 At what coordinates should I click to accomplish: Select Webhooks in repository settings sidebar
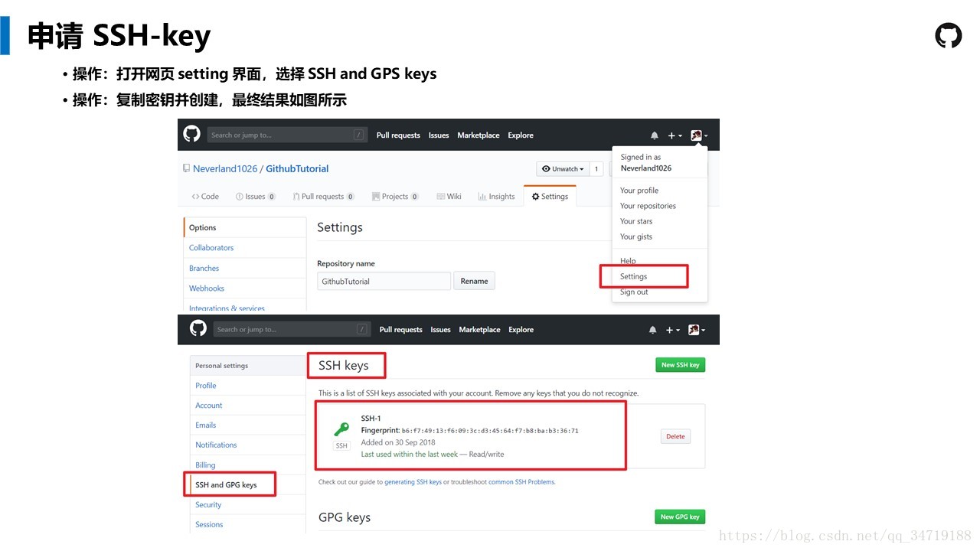[x=244, y=289]
